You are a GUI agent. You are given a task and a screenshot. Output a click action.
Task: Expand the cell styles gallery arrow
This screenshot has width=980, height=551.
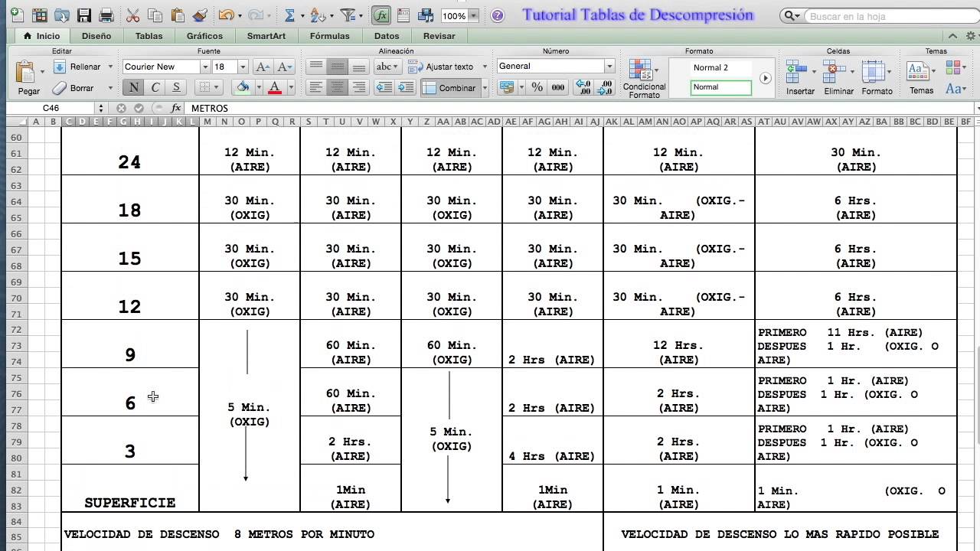(765, 78)
